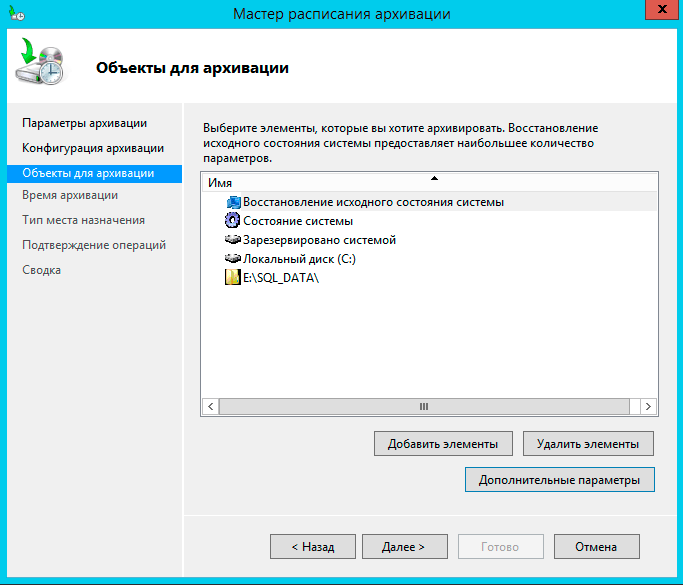Screen dimensions: 683x585
Task: Click the Добавить элементы button
Action: 443,443
